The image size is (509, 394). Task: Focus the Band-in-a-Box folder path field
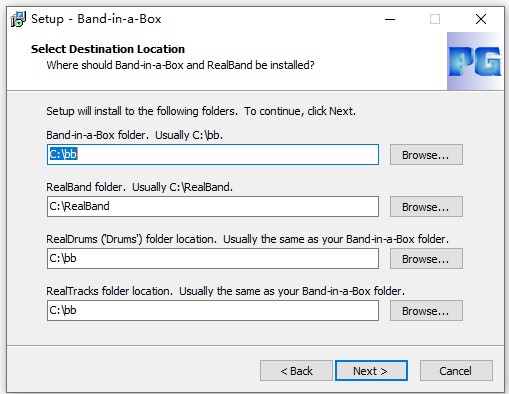pyautogui.click(x=213, y=154)
